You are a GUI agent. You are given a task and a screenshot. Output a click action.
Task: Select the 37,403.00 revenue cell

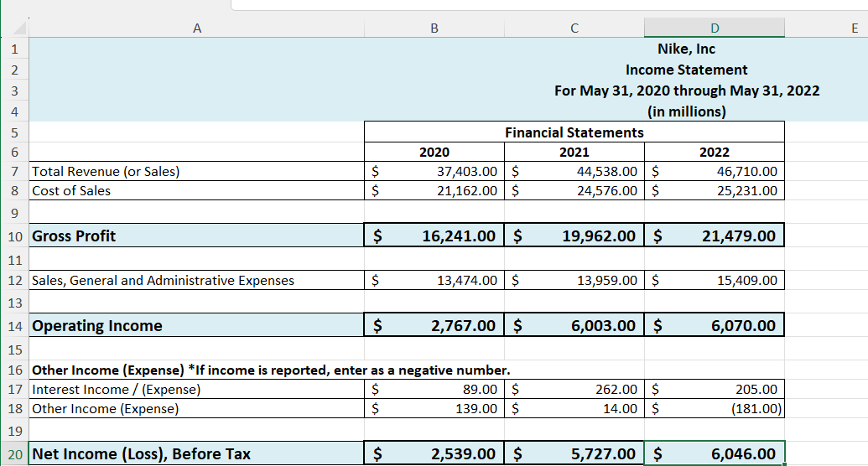434,171
